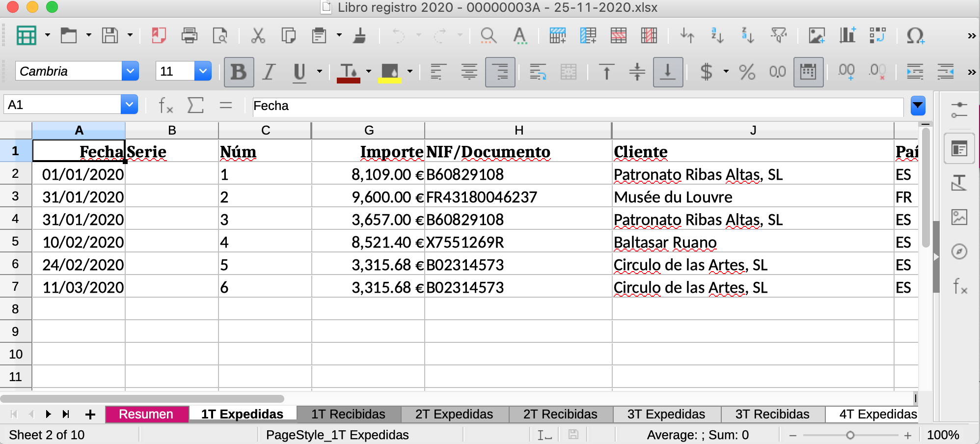
Task: Sort data ascending (A-Z)
Action: click(x=717, y=35)
